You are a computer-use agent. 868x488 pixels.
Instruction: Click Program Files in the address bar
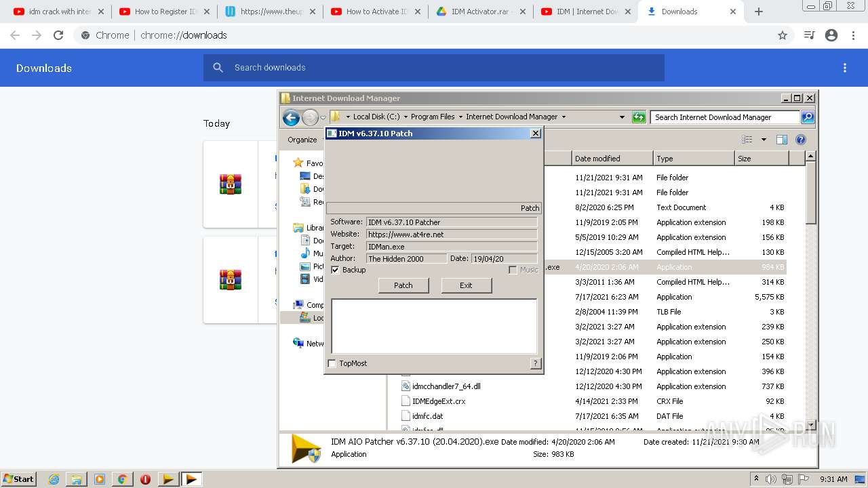tap(433, 117)
